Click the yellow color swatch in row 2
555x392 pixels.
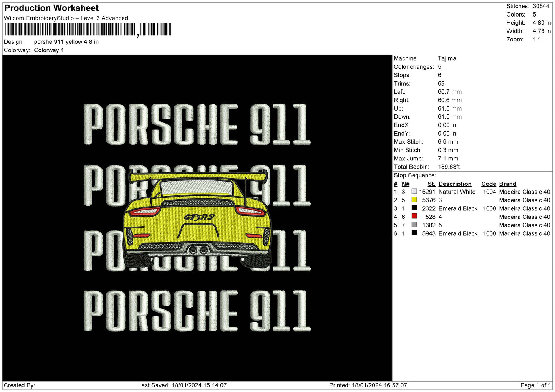tap(414, 200)
